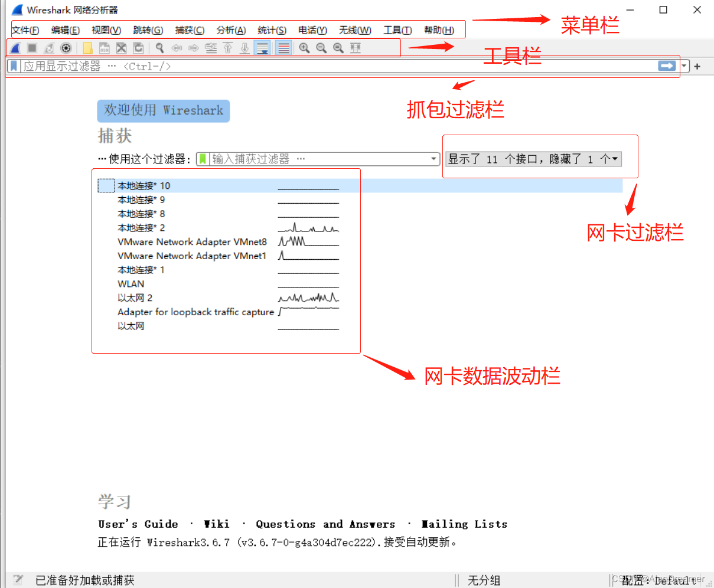Toggle auto-scroll during live capture

262,48
